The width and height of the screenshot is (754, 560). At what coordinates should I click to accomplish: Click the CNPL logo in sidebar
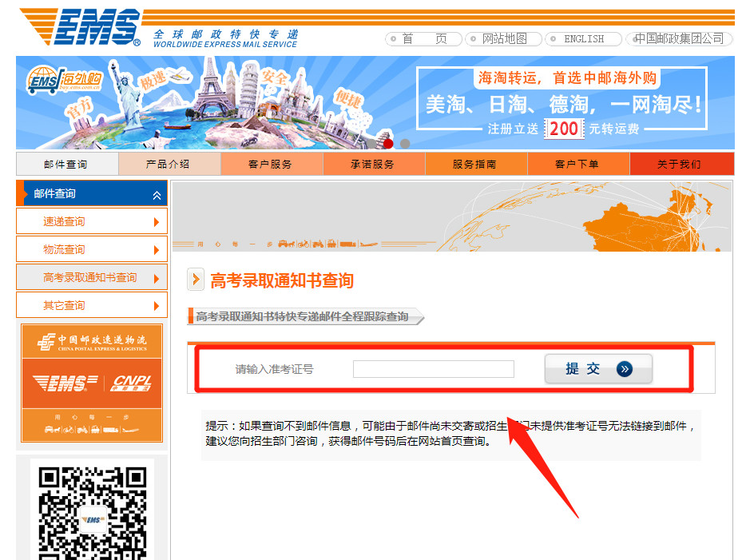[x=131, y=383]
